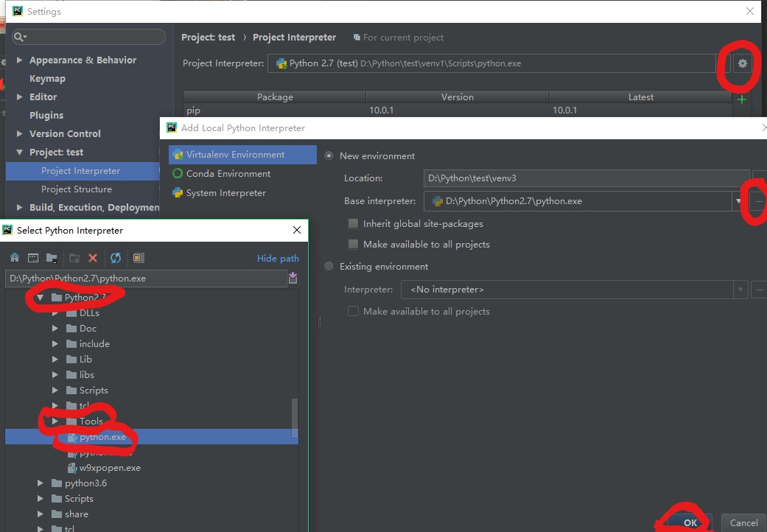Click the Location path field
The image size is (767, 532).
586,178
